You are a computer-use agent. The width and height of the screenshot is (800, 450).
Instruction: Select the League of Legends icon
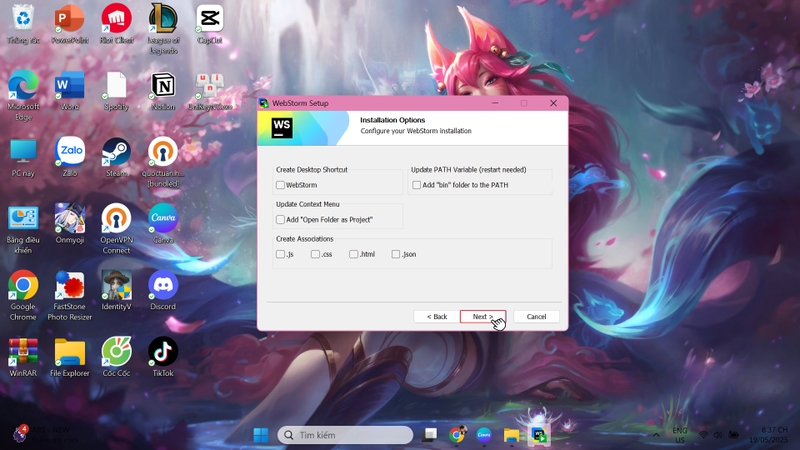163,29
